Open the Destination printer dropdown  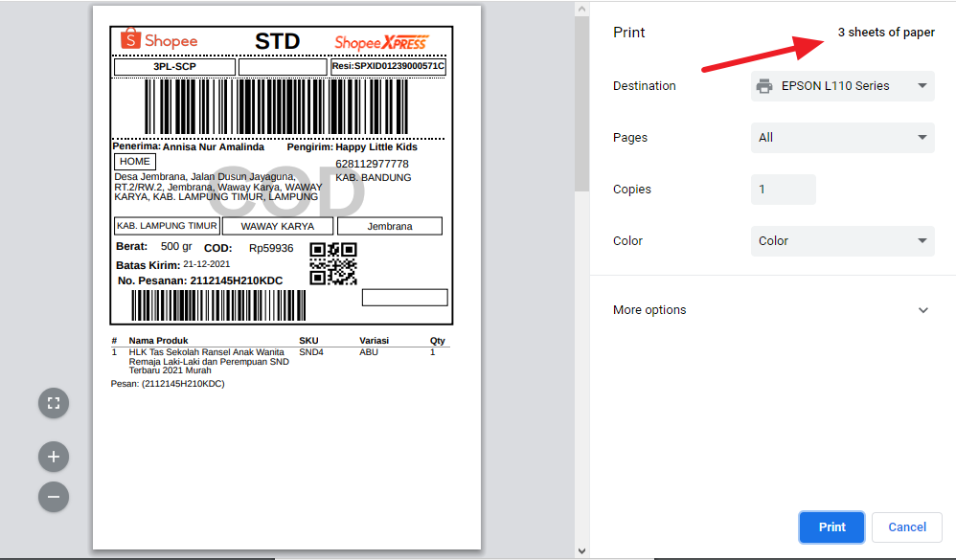[x=843, y=86]
